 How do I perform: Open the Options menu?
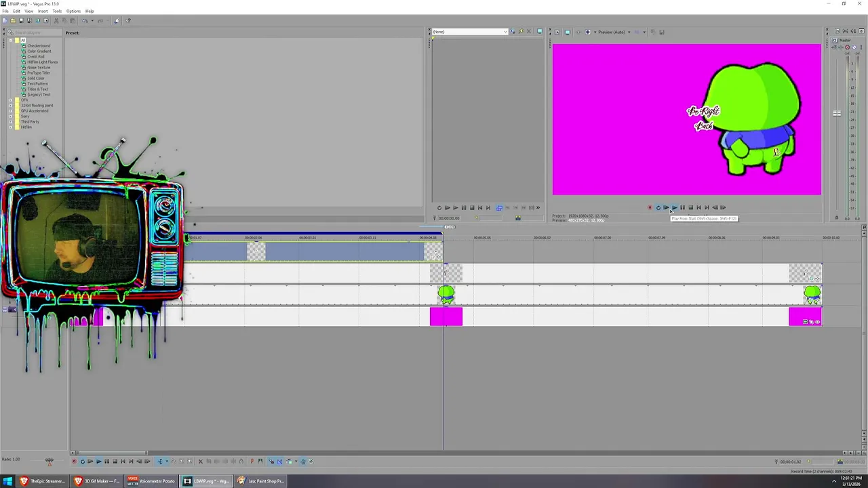point(73,11)
